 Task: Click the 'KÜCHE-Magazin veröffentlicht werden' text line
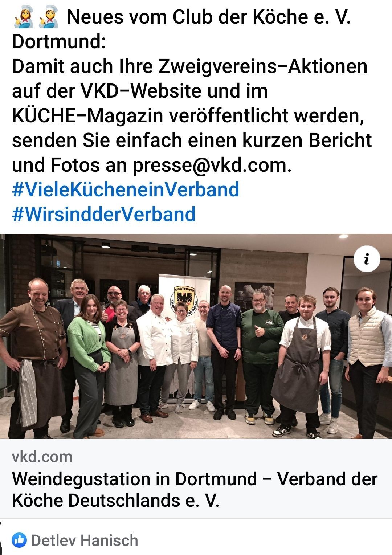point(188,115)
